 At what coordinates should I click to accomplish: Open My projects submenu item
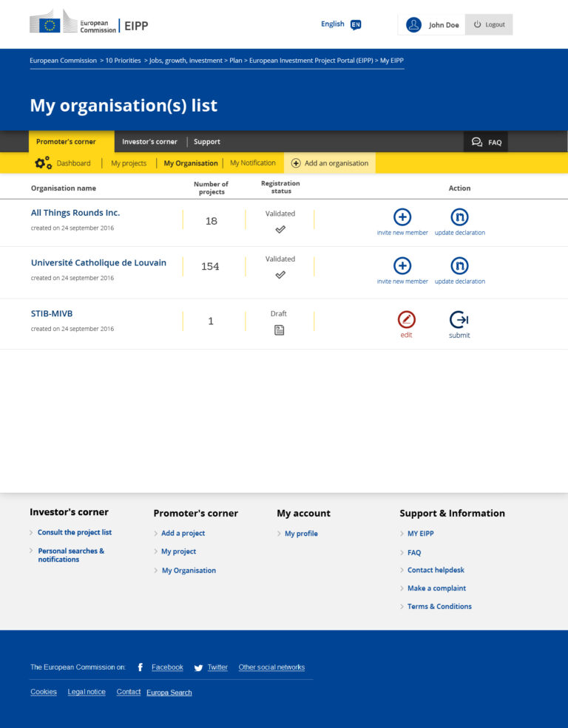tap(129, 163)
